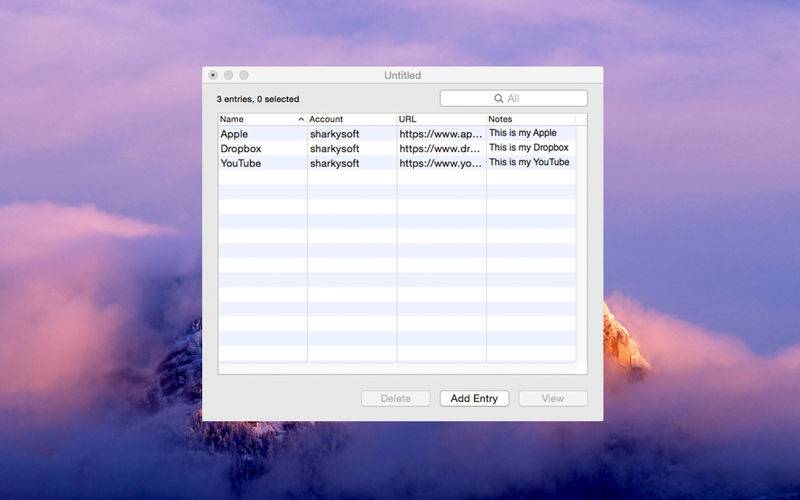Click the https://www.dr… URL cell
800x500 pixels.
[x=441, y=148]
